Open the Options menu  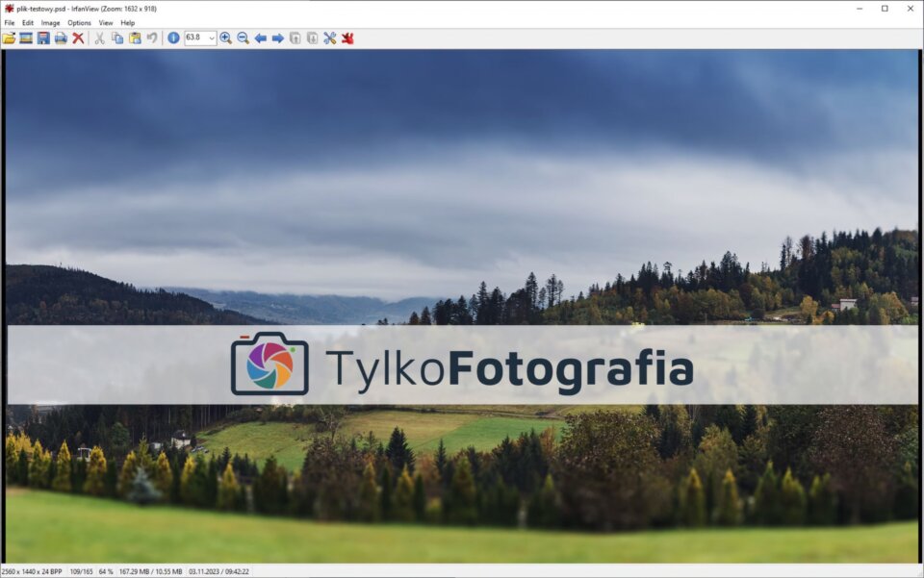click(79, 22)
